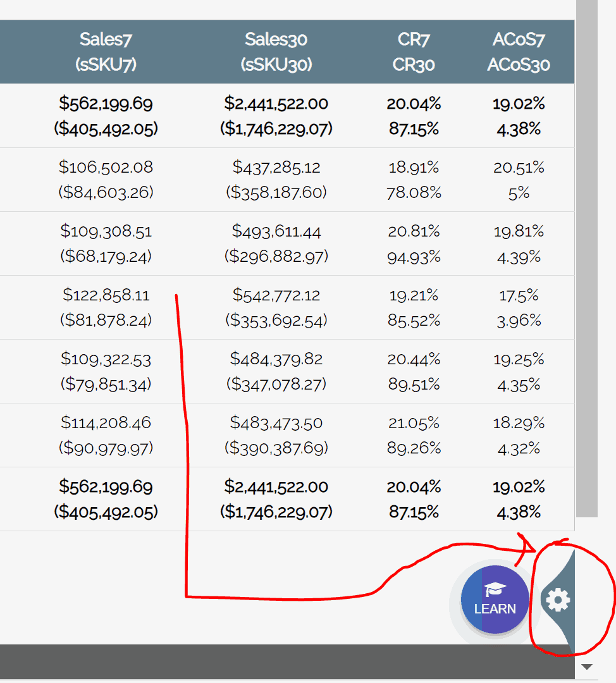Screen dimensions: 616x683
Task: Click the graduation cap icon on LEARN button
Action: click(495, 587)
